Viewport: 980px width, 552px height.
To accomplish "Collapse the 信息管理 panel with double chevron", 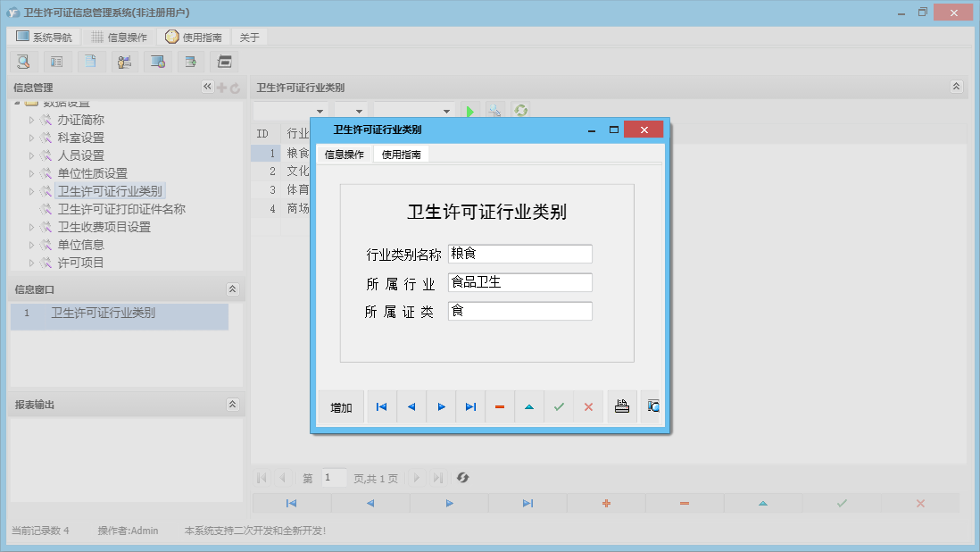I will click(206, 87).
